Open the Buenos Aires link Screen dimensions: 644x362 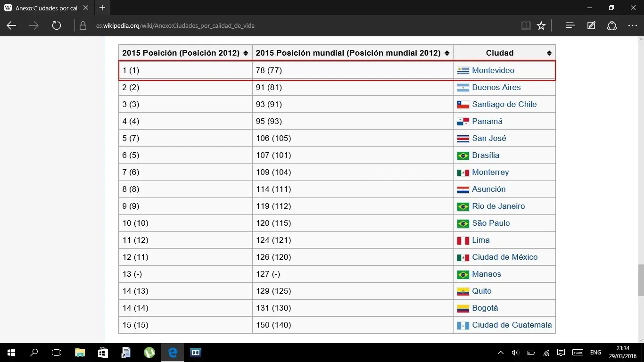[496, 87]
